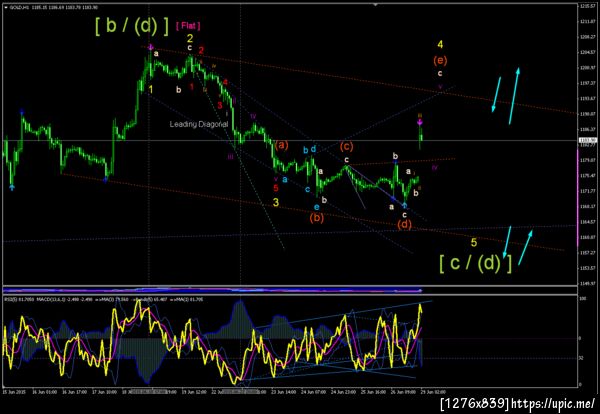600x414 pixels.
Task: Click the orange '(e)' wave label
Action: pyautogui.click(x=440, y=60)
